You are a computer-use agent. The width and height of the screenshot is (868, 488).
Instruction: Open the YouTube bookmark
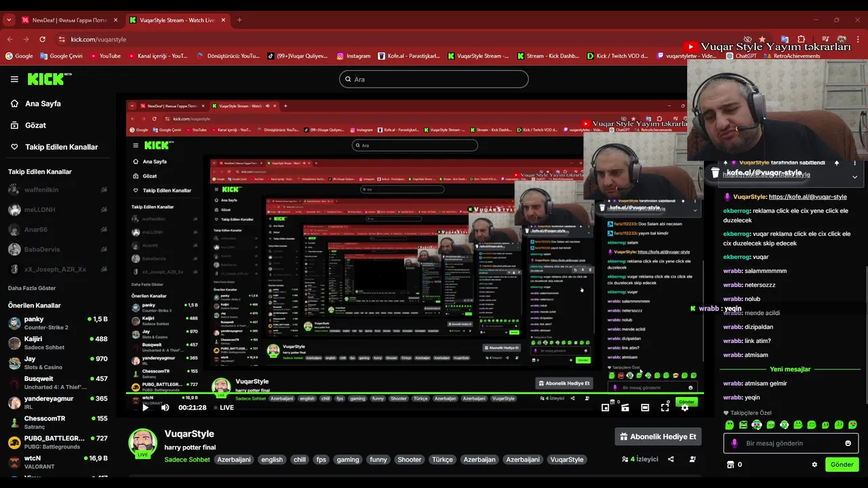(x=104, y=56)
